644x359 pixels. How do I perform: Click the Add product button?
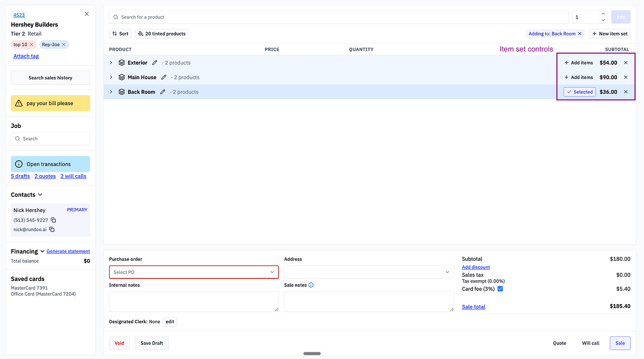point(621,17)
